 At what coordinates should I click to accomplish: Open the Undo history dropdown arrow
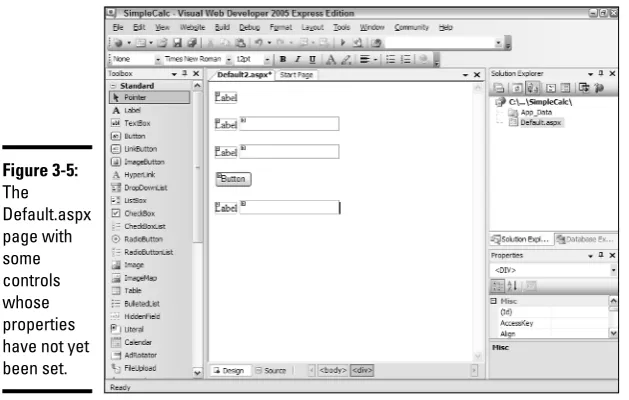269,43
